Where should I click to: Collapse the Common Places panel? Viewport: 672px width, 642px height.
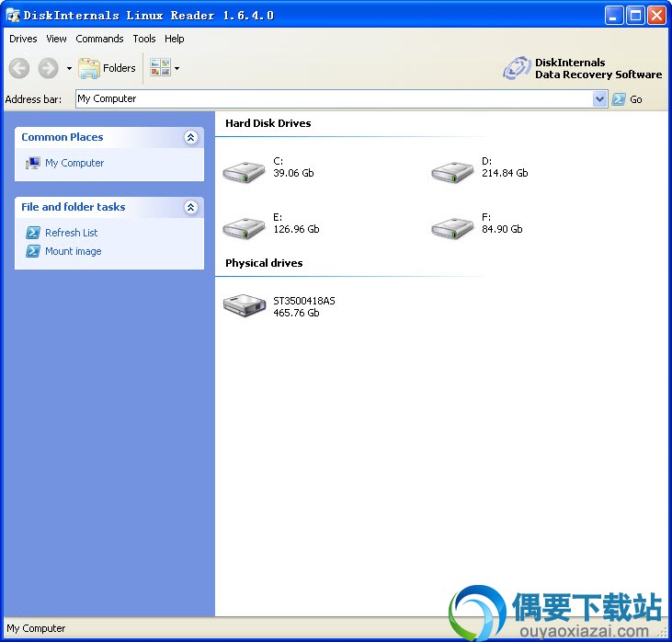point(190,137)
